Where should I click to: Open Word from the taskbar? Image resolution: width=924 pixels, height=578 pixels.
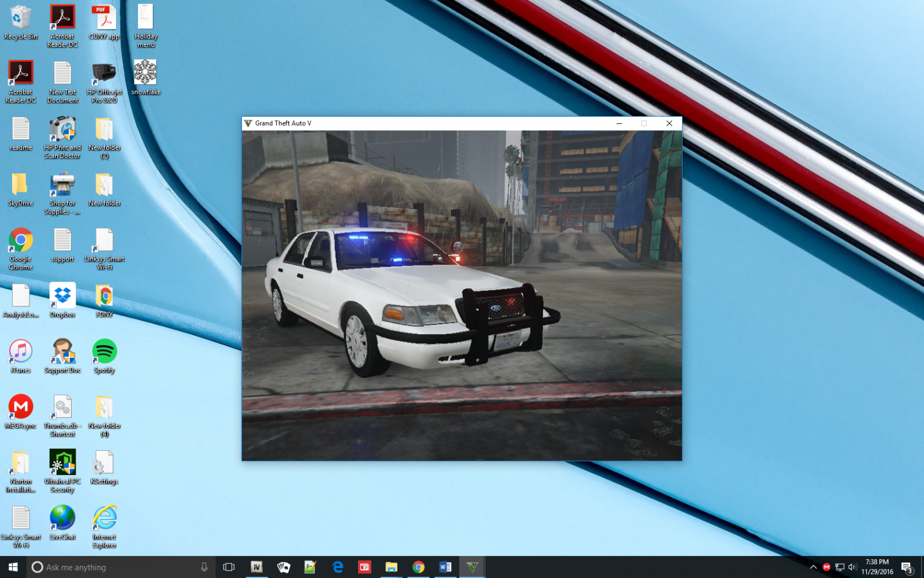click(x=445, y=567)
